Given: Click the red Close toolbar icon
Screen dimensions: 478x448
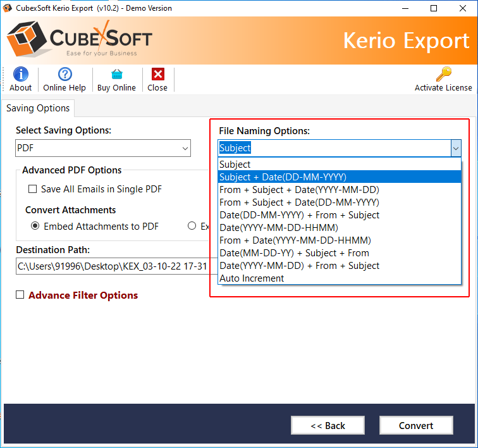Looking at the screenshot, I should (x=158, y=74).
